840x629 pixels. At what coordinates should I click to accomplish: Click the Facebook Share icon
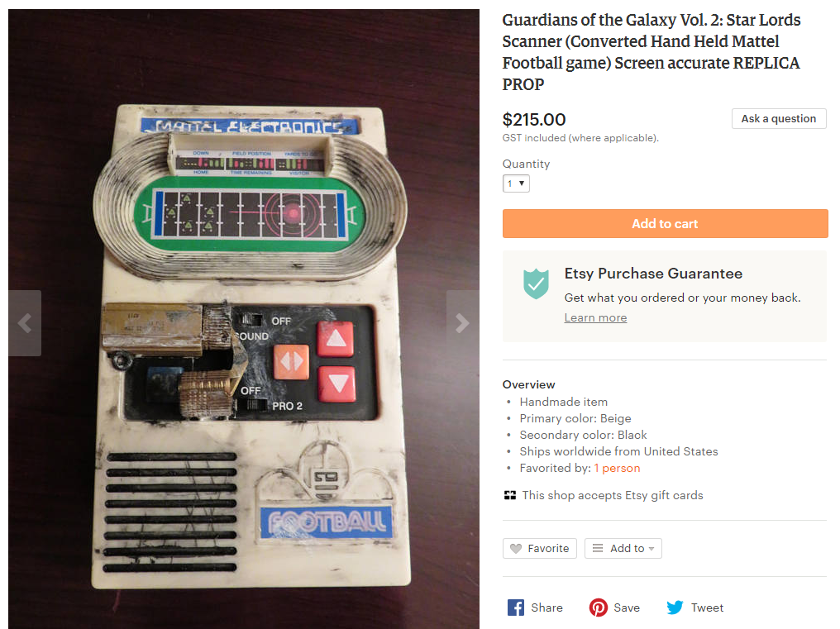[516, 608]
